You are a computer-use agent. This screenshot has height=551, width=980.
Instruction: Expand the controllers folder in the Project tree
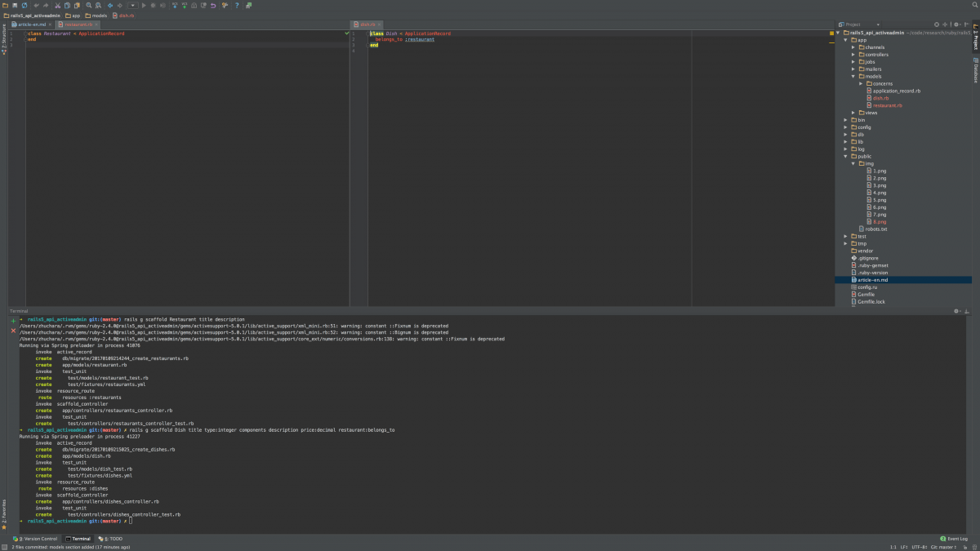pyautogui.click(x=852, y=54)
